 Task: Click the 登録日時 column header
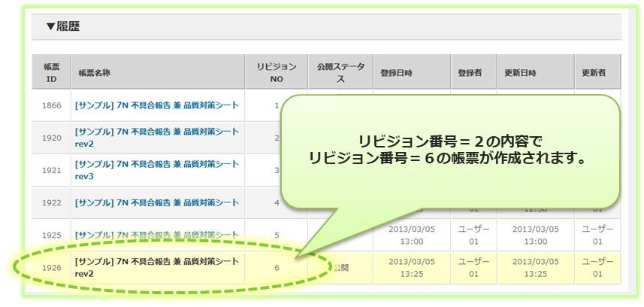[396, 73]
